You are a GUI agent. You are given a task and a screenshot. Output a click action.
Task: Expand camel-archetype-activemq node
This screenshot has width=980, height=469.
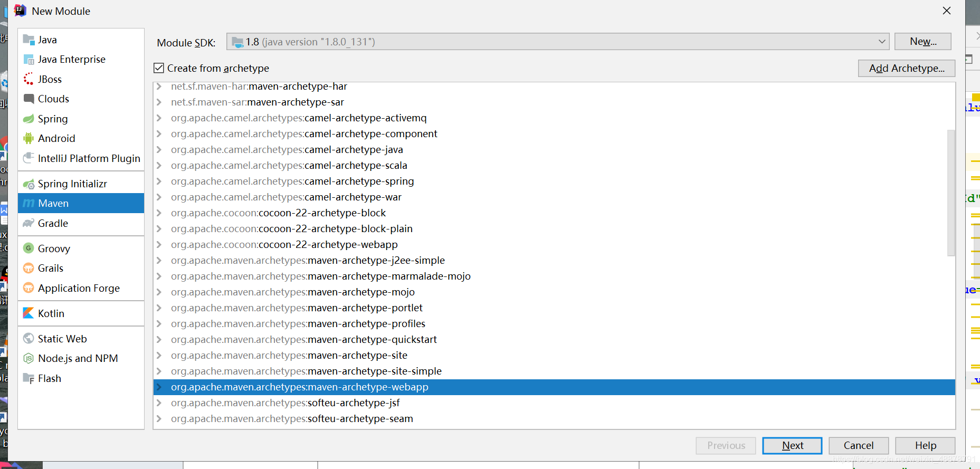tap(159, 118)
